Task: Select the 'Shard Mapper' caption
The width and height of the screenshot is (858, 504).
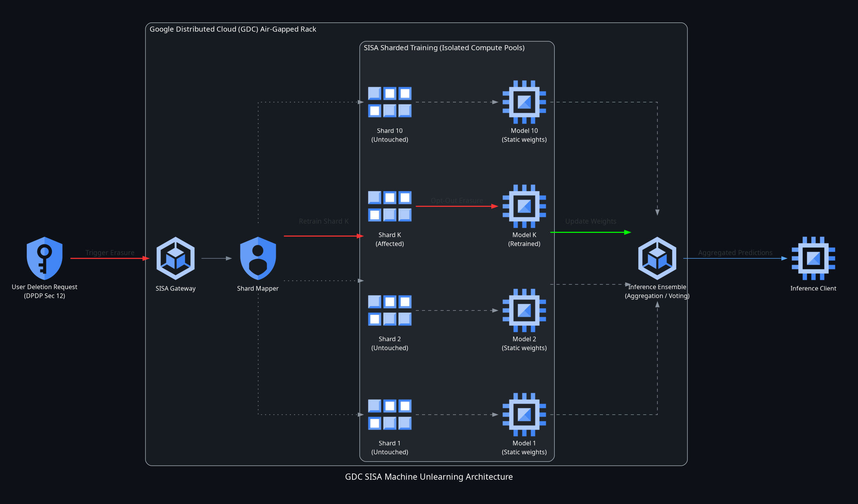Action: pos(258,288)
